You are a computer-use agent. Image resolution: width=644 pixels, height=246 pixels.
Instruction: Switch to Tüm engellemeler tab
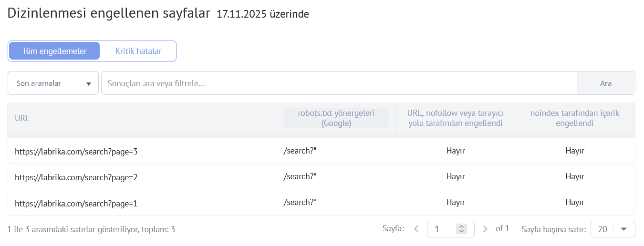click(54, 51)
